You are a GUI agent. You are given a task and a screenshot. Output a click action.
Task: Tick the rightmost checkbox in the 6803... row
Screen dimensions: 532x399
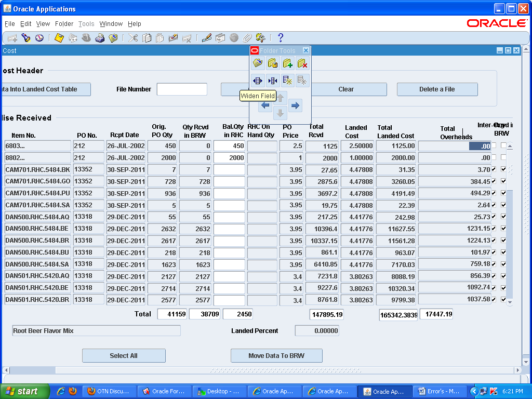point(503,145)
